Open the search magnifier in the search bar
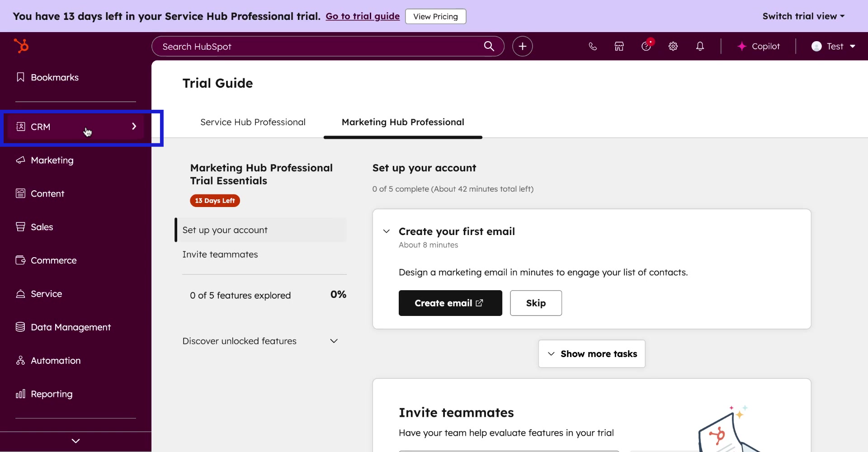Screen dimensions: 868x452 coord(489,46)
